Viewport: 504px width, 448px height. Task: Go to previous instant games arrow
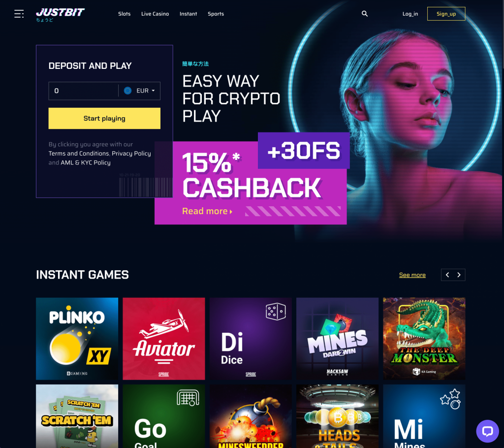pyautogui.click(x=447, y=275)
